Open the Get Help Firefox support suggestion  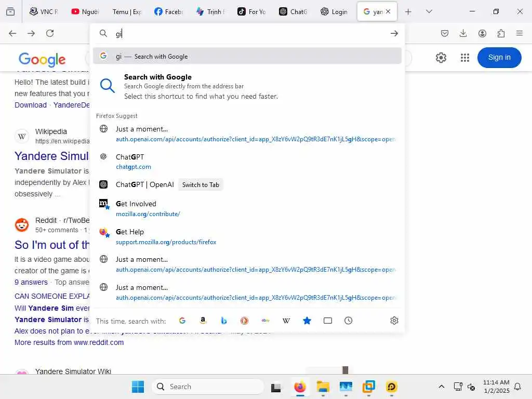click(247, 236)
